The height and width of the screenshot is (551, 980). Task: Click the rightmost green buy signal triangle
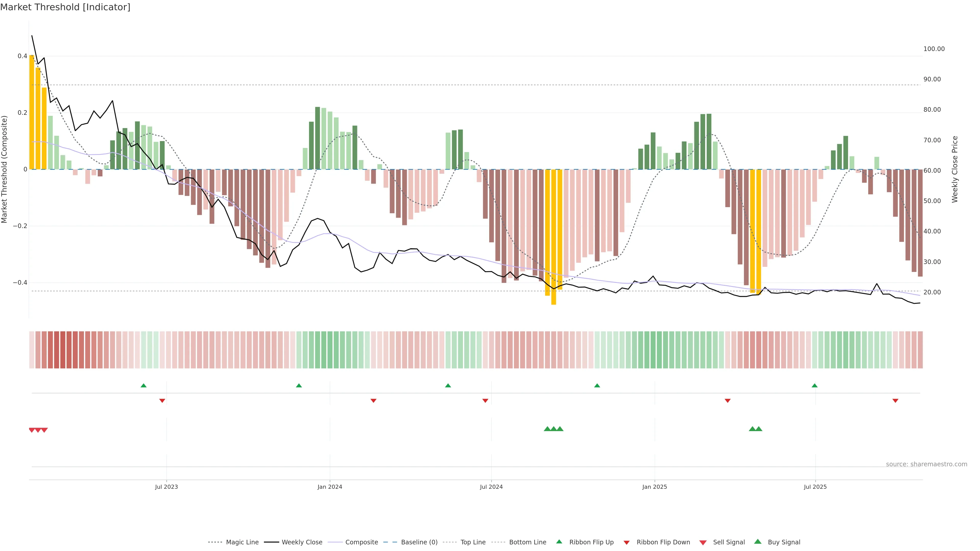tap(758, 429)
